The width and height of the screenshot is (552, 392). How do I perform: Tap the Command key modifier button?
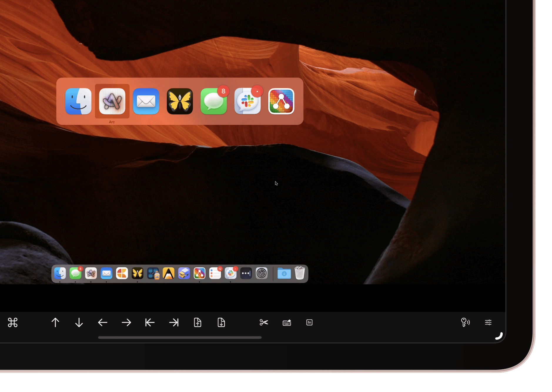[13, 322]
